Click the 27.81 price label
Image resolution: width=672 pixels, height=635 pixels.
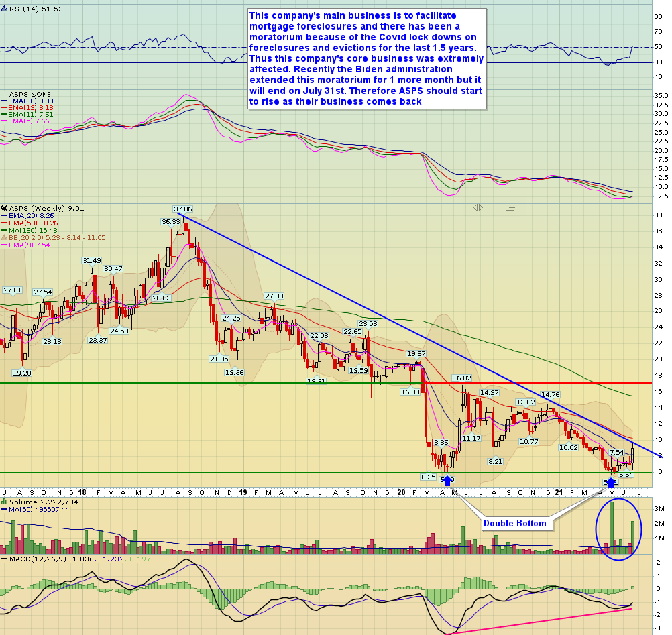click(13, 290)
